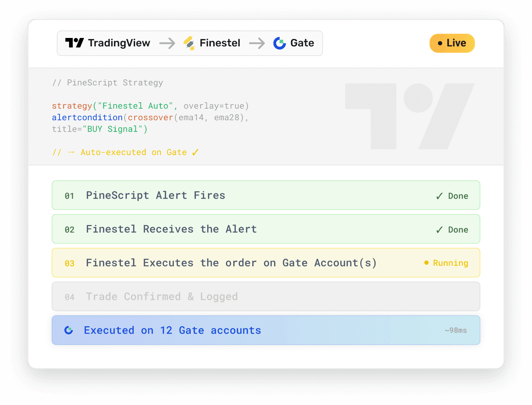
Task: Click the yellow checkmark after Auto-executed on Gate
Action: pos(195,152)
